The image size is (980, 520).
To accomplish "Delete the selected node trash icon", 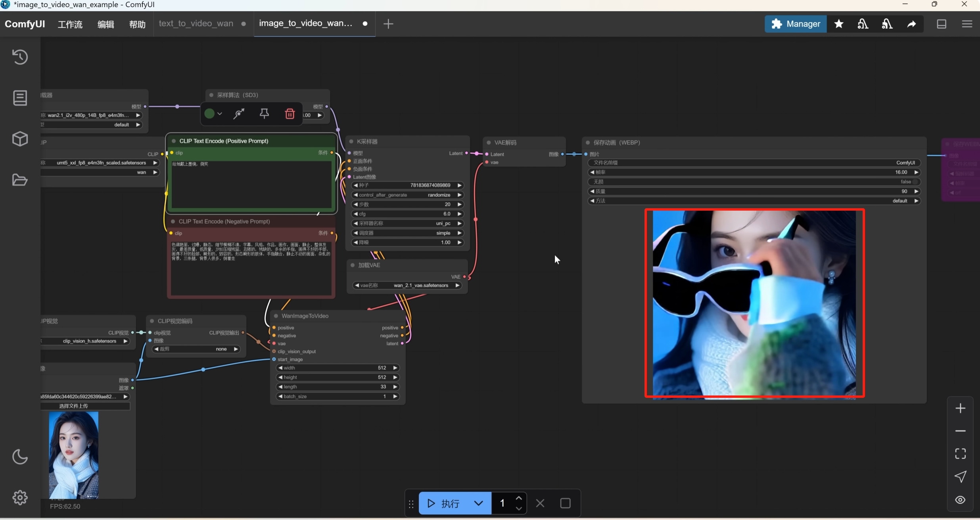I will tap(290, 114).
